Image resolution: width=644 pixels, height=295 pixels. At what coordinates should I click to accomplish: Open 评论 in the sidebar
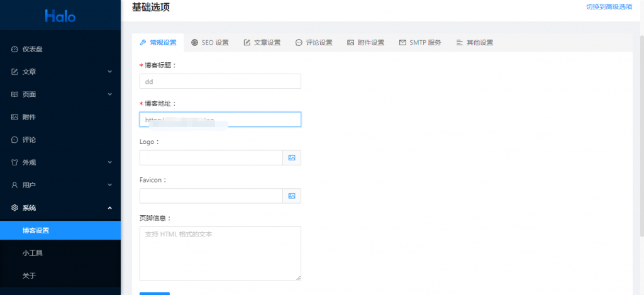pos(60,140)
